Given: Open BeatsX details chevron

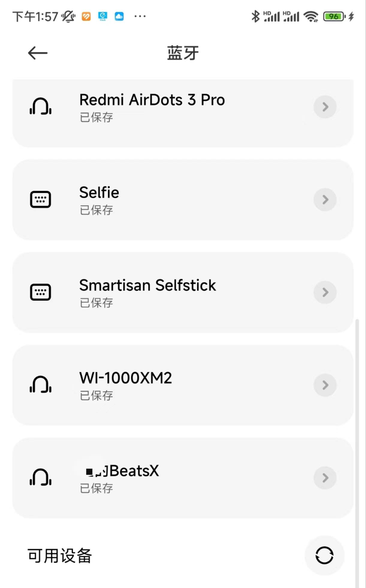Looking at the screenshot, I should 325,478.
